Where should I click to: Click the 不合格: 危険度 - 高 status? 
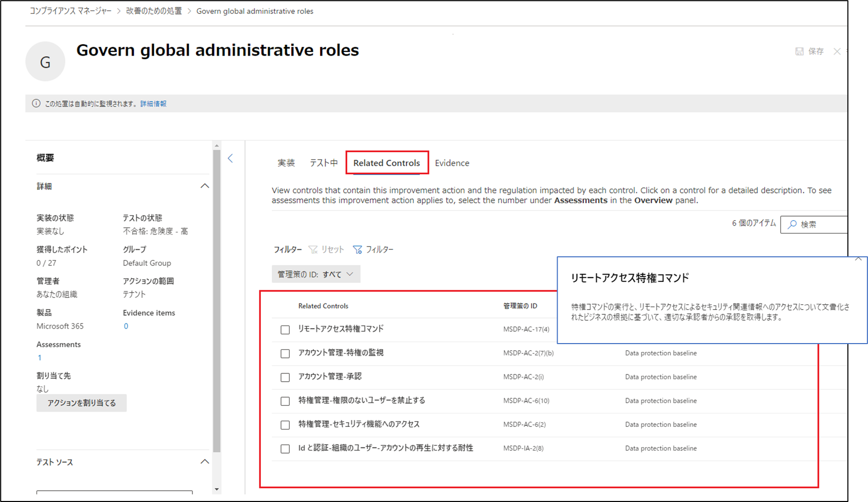click(155, 231)
